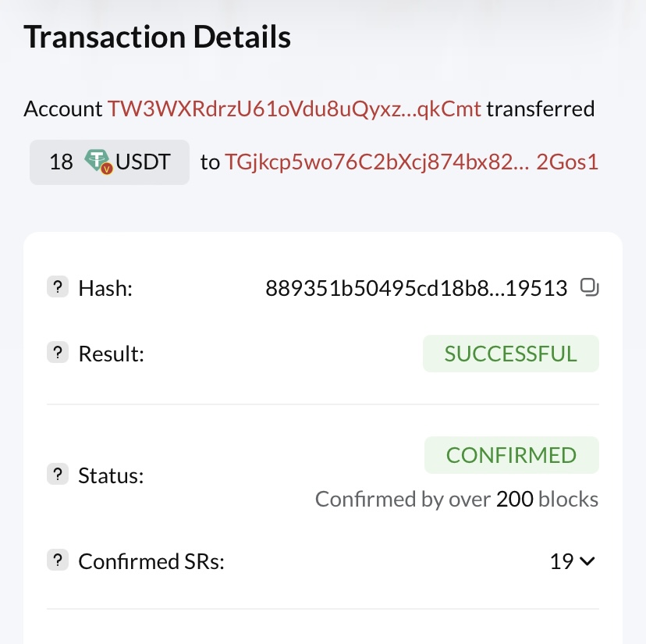Click the help icon beside Hash
This screenshot has width=646, height=644.
[57, 288]
